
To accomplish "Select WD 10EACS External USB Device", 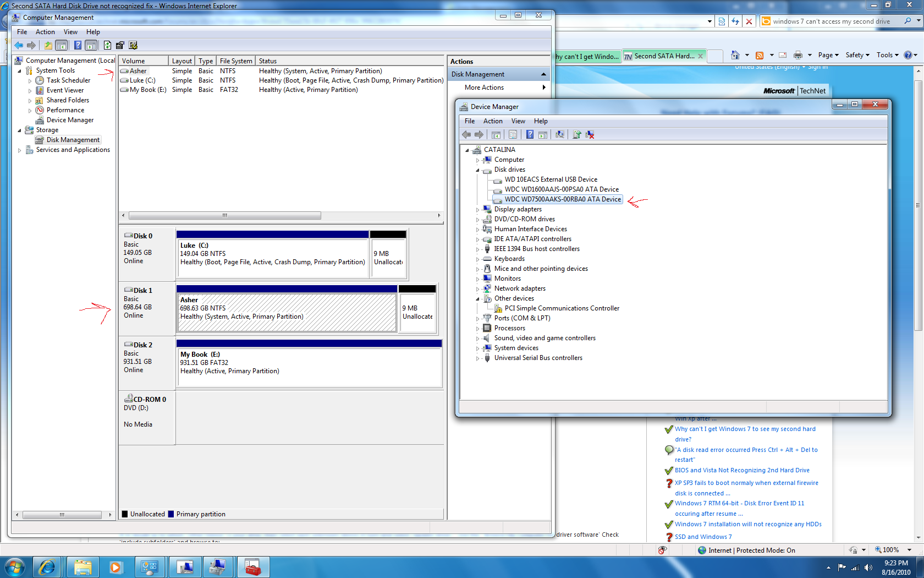I will coord(551,179).
